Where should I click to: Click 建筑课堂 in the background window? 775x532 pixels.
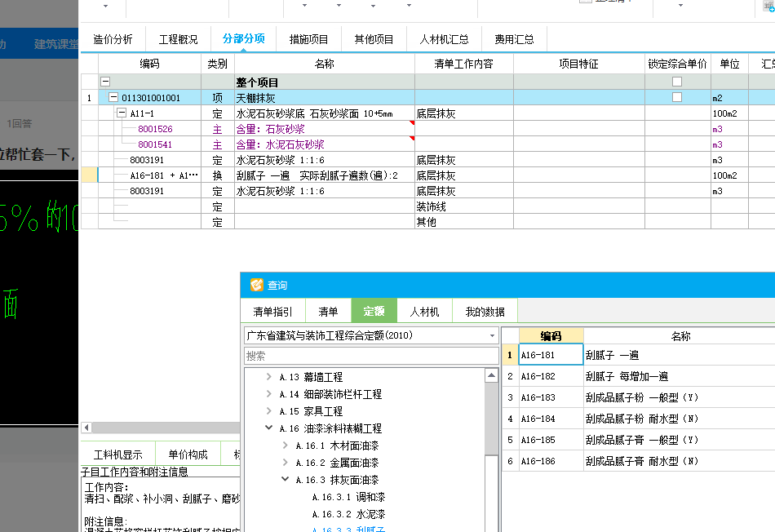[x=55, y=44]
